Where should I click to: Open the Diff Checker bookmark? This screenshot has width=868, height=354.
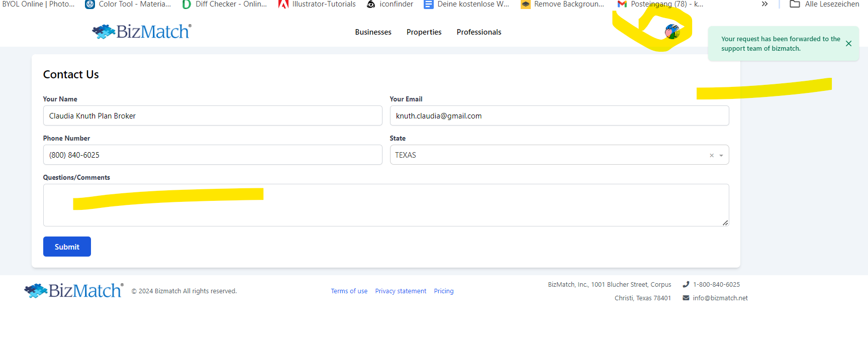[225, 4]
